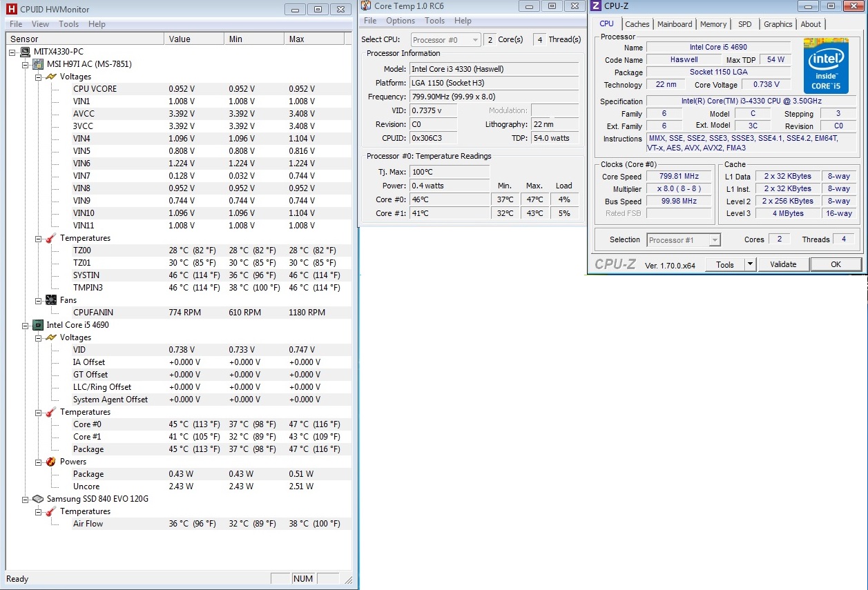Open the Select CPU dropdown in Core Temp
Image resolution: width=868 pixels, height=590 pixels.
[x=445, y=40]
